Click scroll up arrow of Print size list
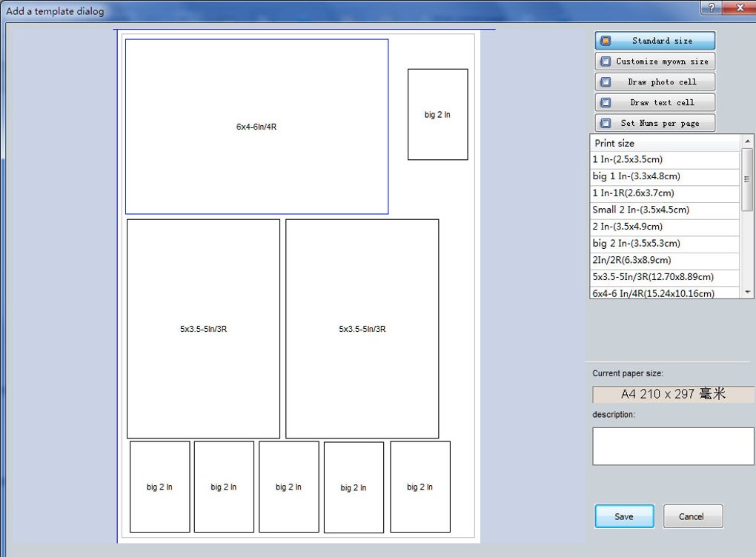Image resolution: width=756 pixels, height=557 pixels. tap(747, 141)
